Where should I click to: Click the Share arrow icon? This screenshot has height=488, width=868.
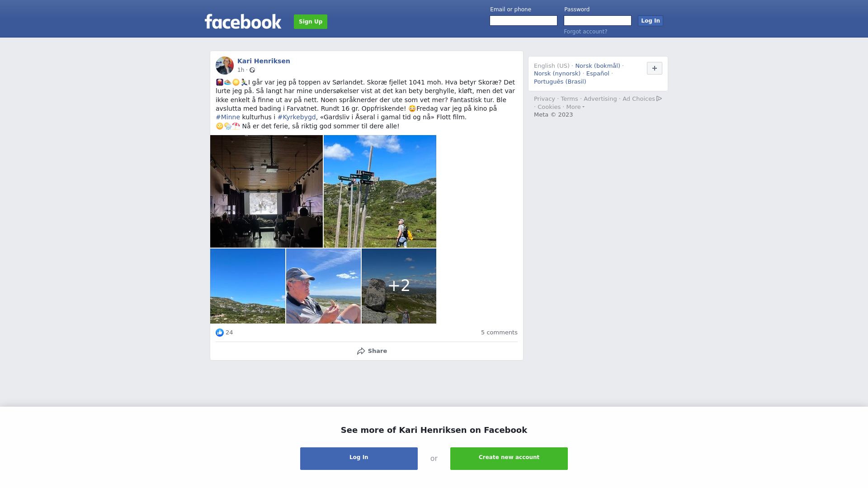click(x=361, y=351)
